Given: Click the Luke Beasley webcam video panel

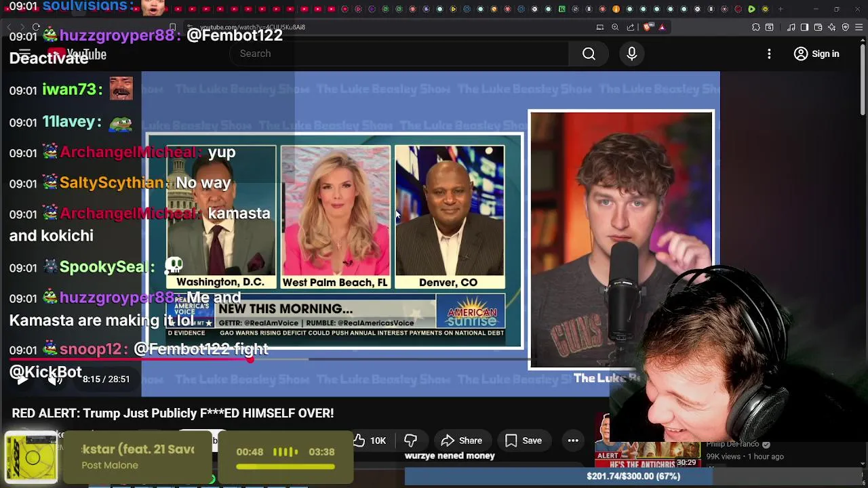Looking at the screenshot, I should [620, 241].
